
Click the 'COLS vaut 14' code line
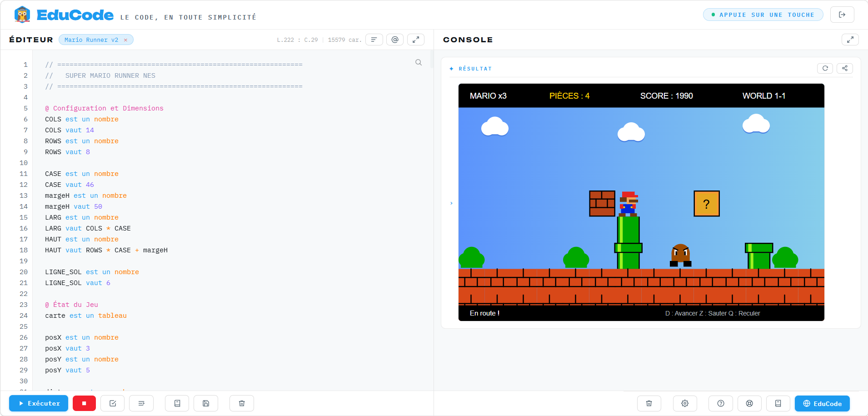70,130
